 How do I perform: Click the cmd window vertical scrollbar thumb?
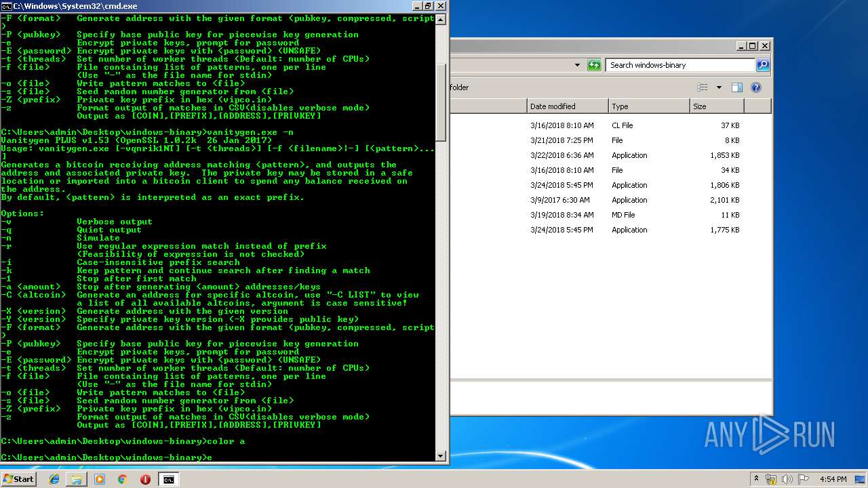pyautogui.click(x=441, y=102)
